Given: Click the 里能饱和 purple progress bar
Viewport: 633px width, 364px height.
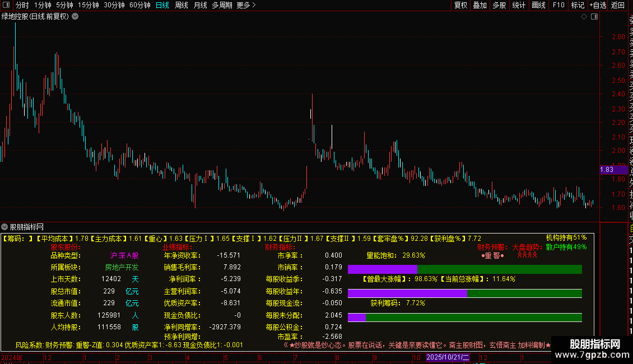Looking at the screenshot, I should (464, 269).
